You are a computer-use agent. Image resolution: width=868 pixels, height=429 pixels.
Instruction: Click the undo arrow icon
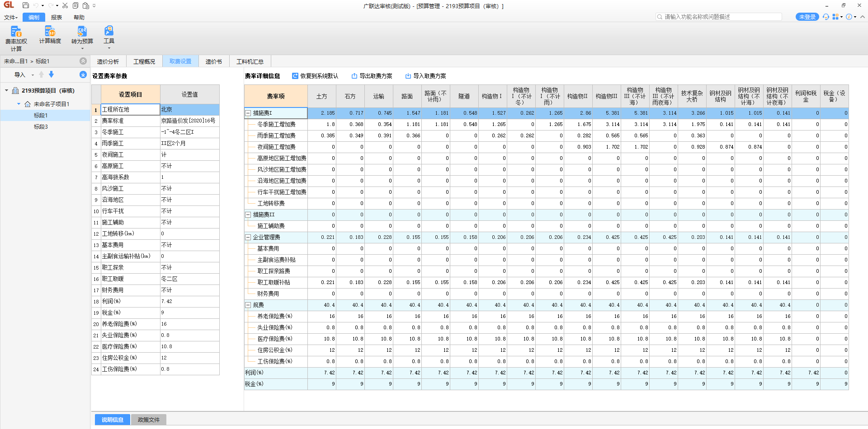tap(36, 5)
